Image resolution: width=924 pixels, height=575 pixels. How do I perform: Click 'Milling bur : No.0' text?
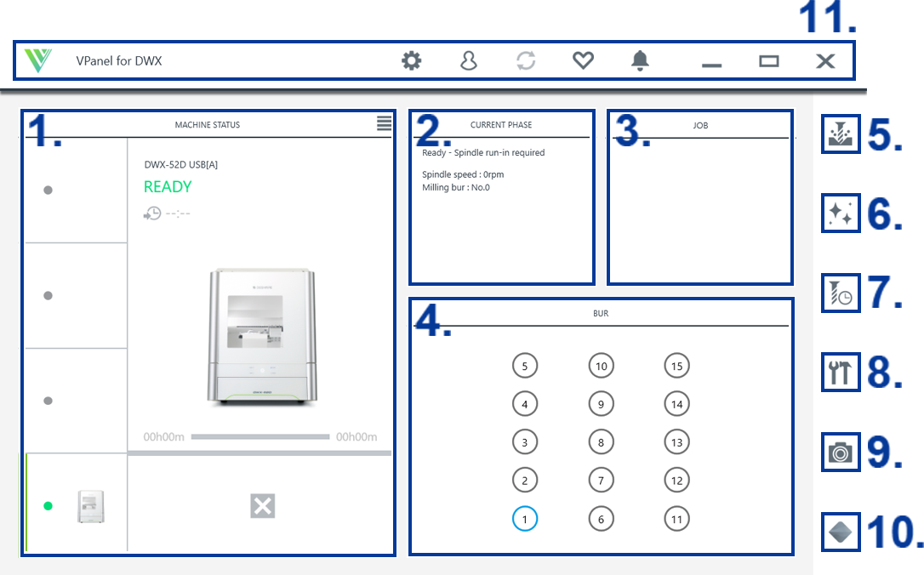point(455,187)
